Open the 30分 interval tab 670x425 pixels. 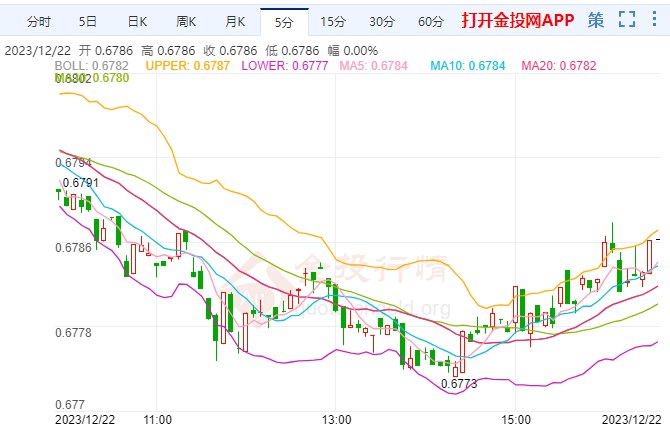pos(382,21)
